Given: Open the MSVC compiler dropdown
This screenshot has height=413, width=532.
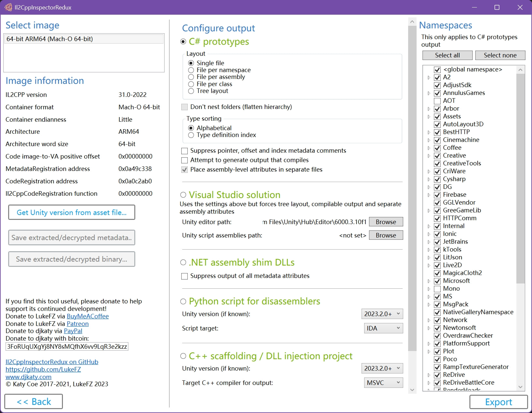Looking at the screenshot, I should pos(383,383).
